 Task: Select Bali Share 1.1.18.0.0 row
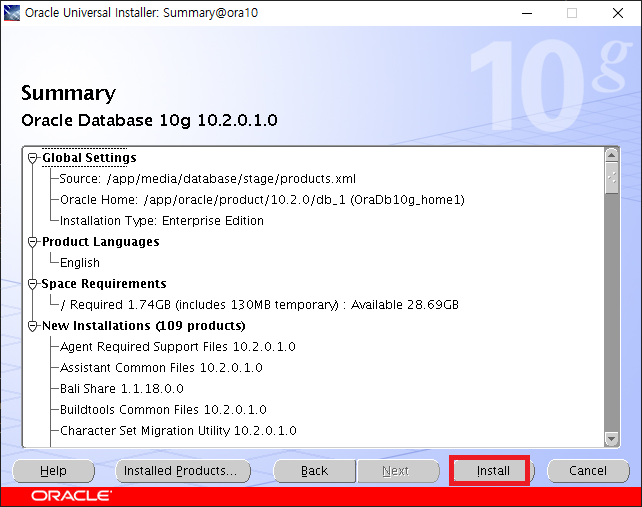point(122,389)
